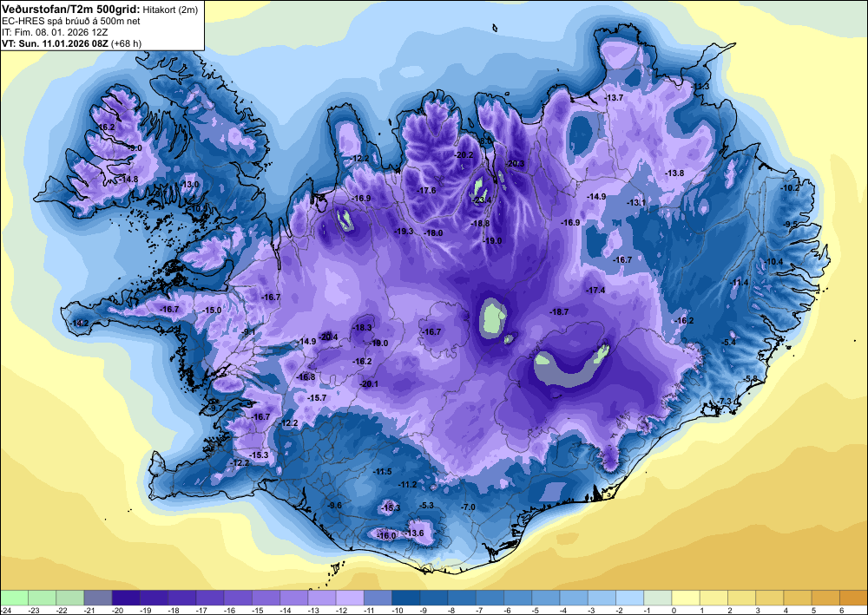
Task: Click the -5.4 temperature label
Action: coord(729,343)
